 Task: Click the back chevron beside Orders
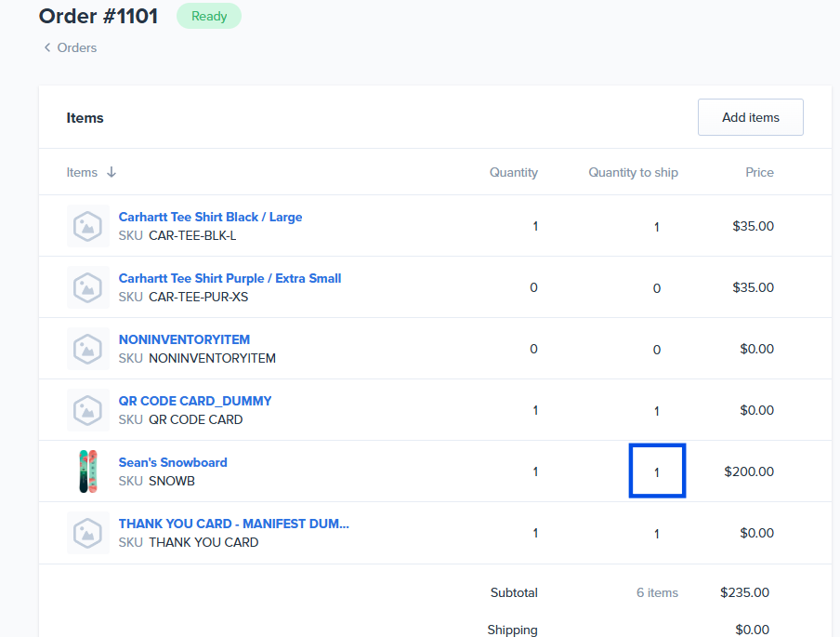pos(47,47)
